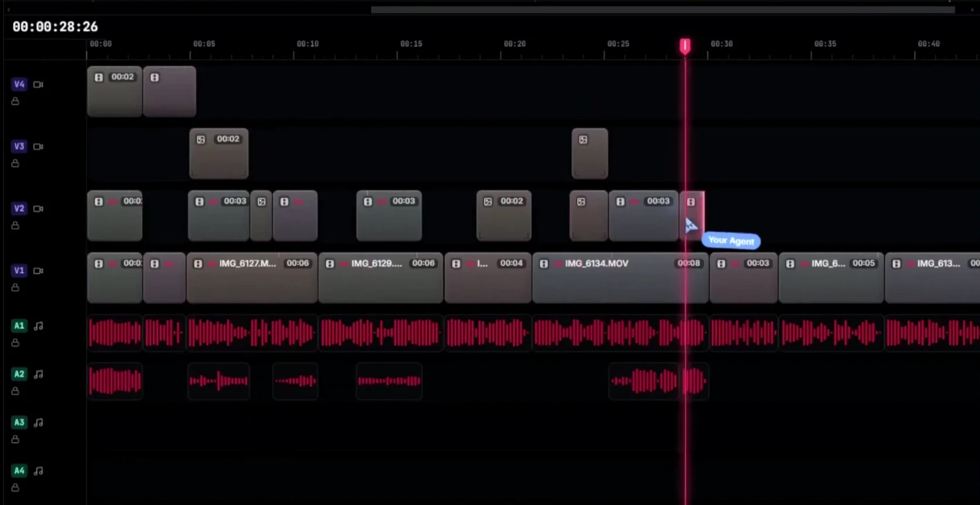The height and width of the screenshot is (505, 980).
Task: Toggle the V1 track camera icon
Action: click(38, 270)
